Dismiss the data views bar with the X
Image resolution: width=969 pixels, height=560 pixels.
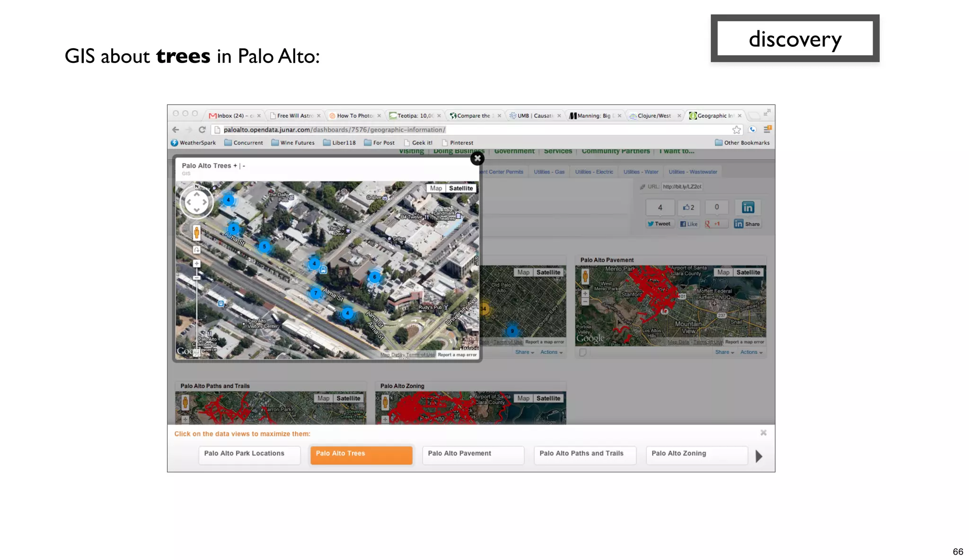coord(763,433)
